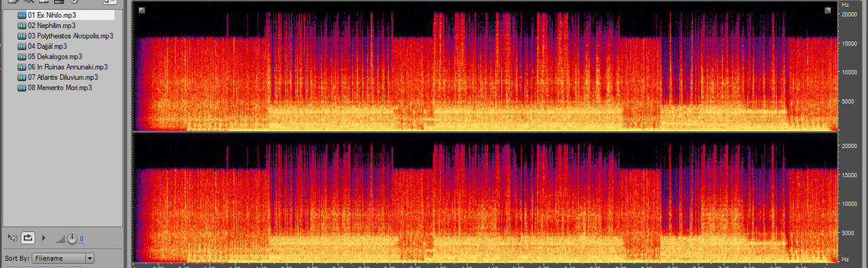
Task: Click the preview Play arrow button
Action: click(x=43, y=238)
